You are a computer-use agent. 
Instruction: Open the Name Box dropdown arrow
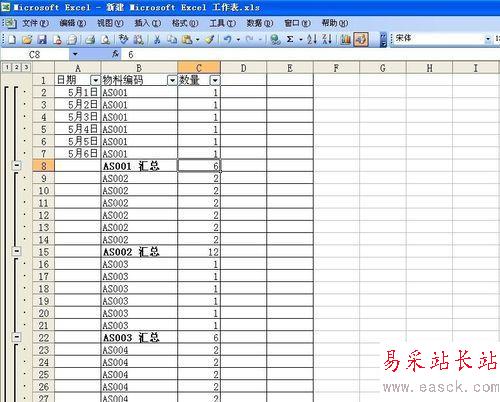(x=75, y=54)
